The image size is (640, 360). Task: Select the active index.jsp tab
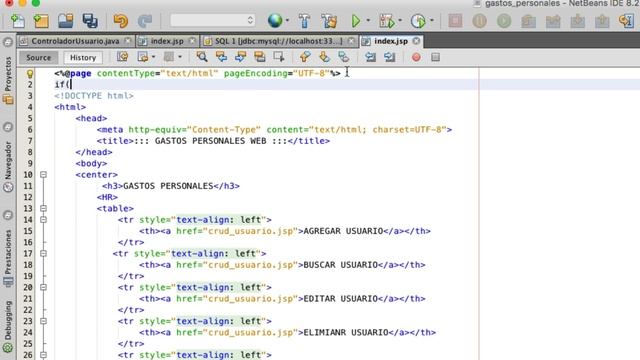click(391, 41)
